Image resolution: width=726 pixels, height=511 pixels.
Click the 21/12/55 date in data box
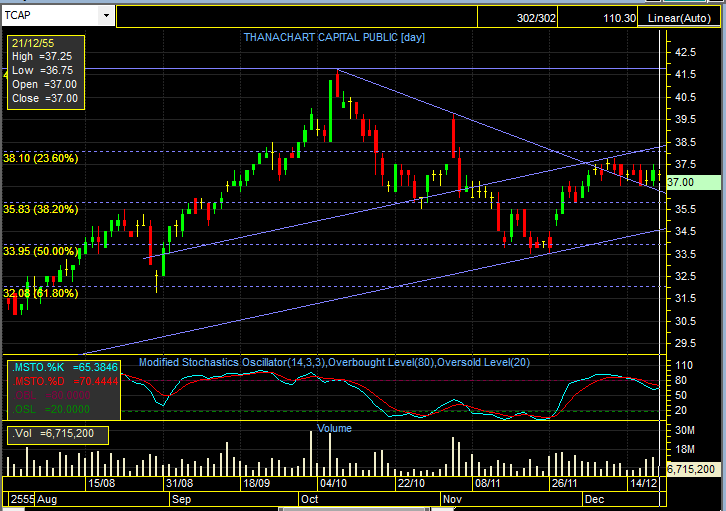(x=33, y=43)
